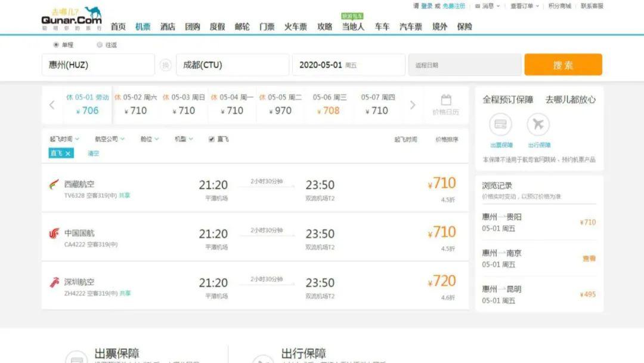Click the 联系客服 link
The width and height of the screenshot is (644, 363).
[592, 6]
